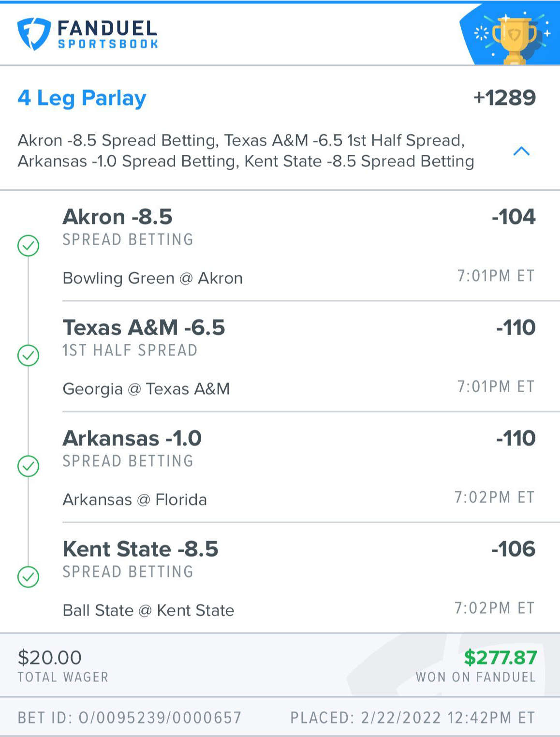The height and width of the screenshot is (737, 560).
Task: Click the Akron -8.5 leg title
Action: tap(118, 217)
